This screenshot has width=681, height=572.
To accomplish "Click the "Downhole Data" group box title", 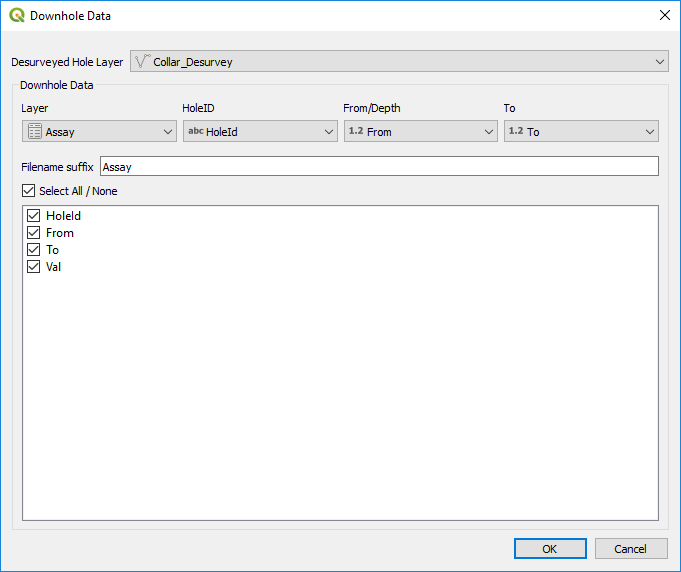I will pos(56,85).
